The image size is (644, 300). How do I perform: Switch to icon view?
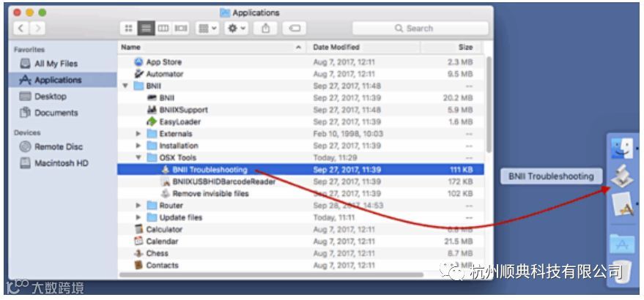pos(128,29)
